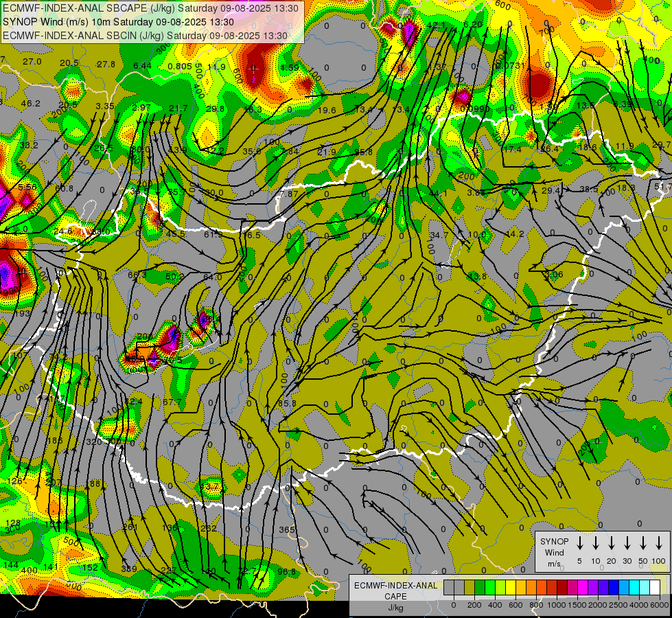This screenshot has height=618, width=672.
Task: Click the map value 64.0
Action: tap(213, 277)
